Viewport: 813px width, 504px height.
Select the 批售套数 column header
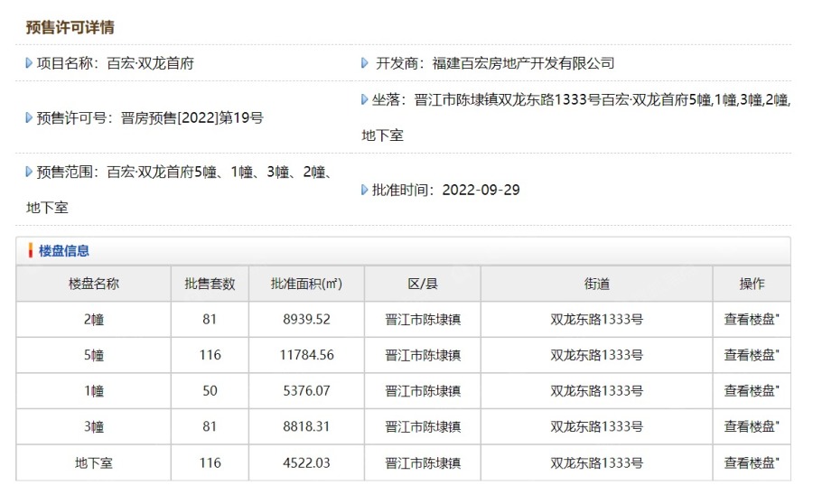(210, 284)
